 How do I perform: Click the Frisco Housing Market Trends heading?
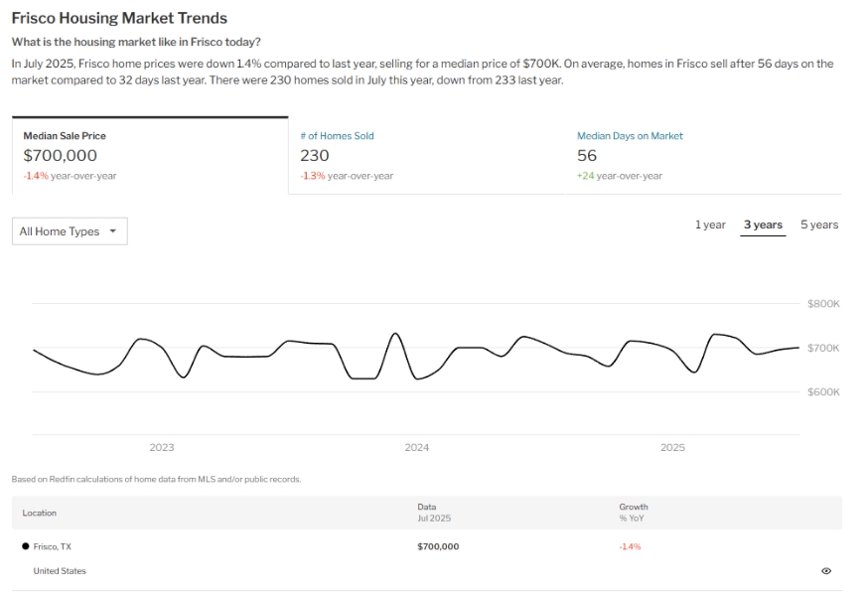[x=119, y=18]
